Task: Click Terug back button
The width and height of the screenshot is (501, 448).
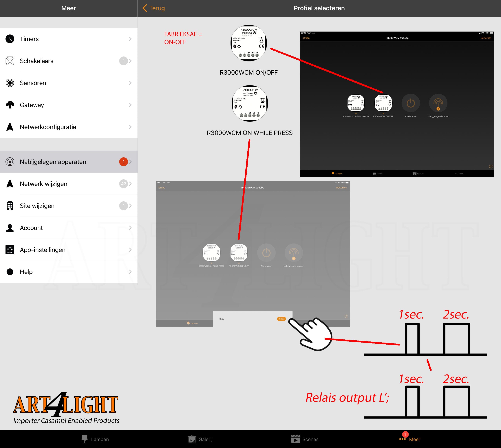Action: tap(154, 8)
